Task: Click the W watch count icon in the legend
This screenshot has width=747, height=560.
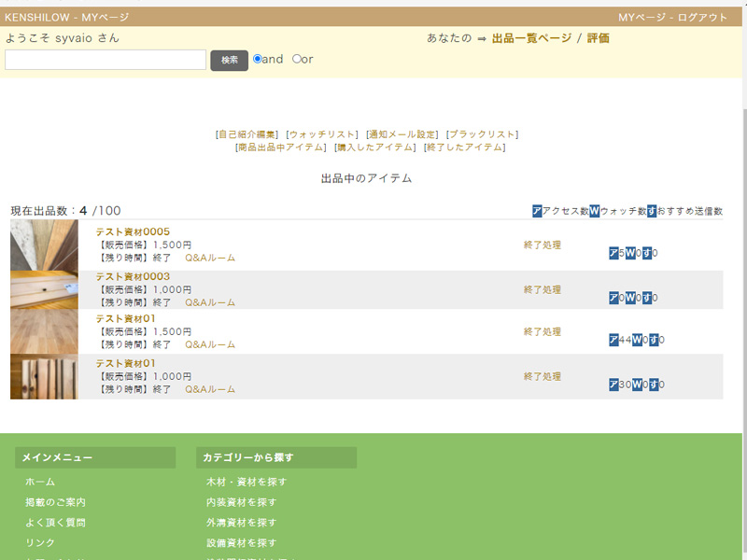Action: 593,210
